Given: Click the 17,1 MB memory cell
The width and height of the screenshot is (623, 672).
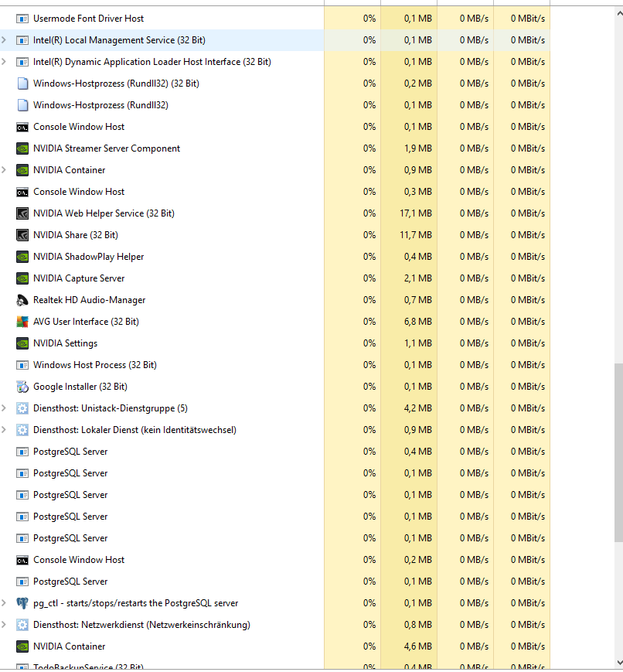Looking at the screenshot, I should [409, 213].
